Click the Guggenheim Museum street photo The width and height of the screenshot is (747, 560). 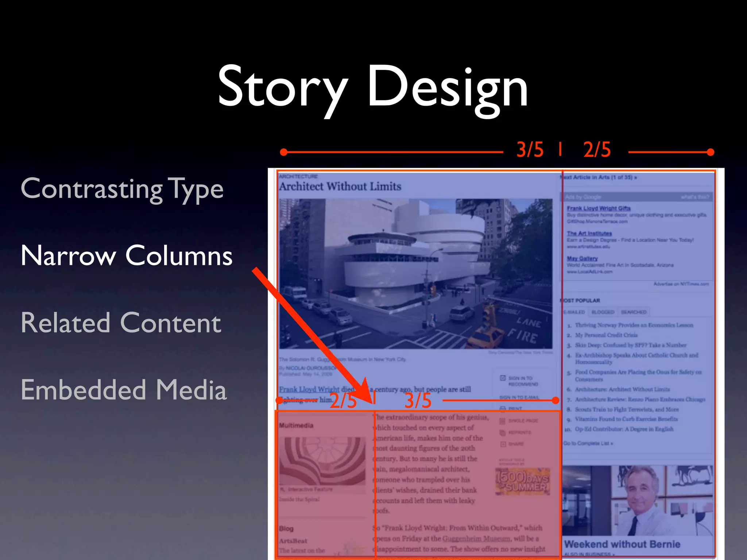pyautogui.click(x=416, y=274)
